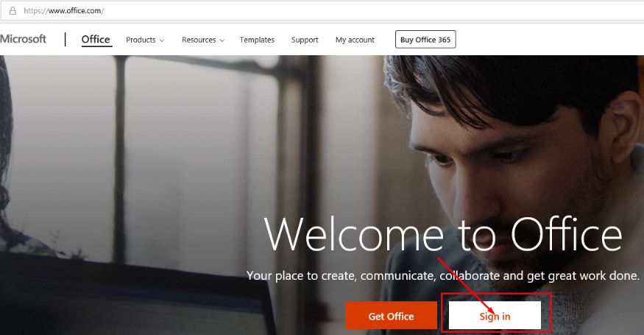The width and height of the screenshot is (644, 335).
Task: Click the Welcome to Office heading
Action: pos(443,234)
